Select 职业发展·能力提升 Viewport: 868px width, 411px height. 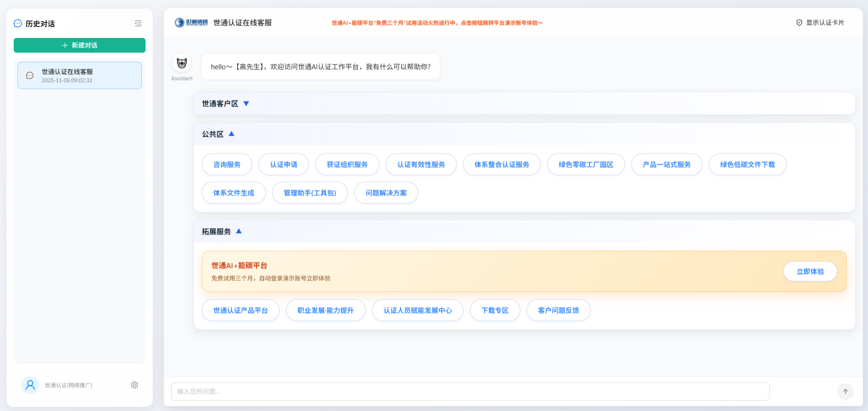[326, 310]
